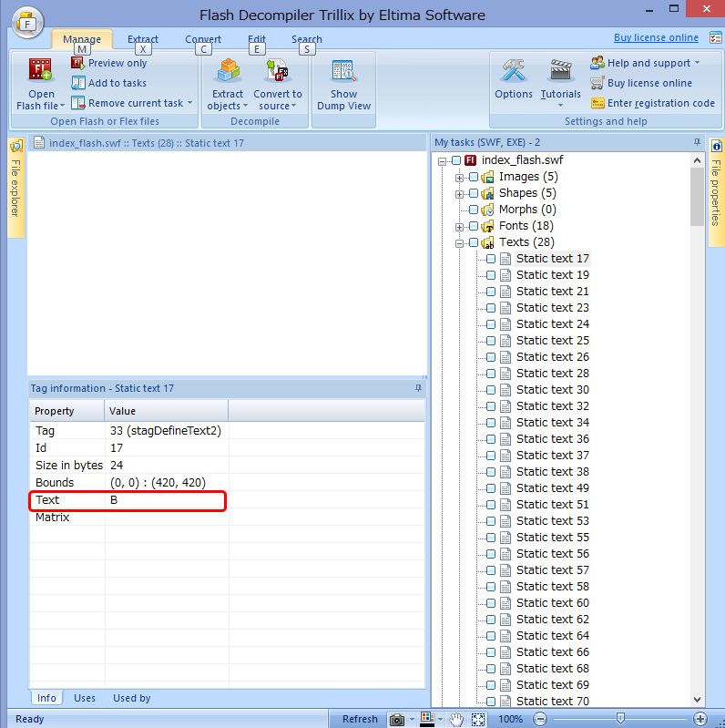The height and width of the screenshot is (728, 725).
Task: Check the Images (5) checkbox
Action: (x=474, y=177)
